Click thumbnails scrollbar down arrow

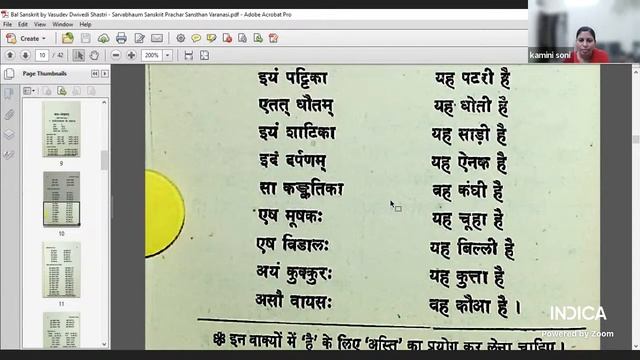coord(104,344)
